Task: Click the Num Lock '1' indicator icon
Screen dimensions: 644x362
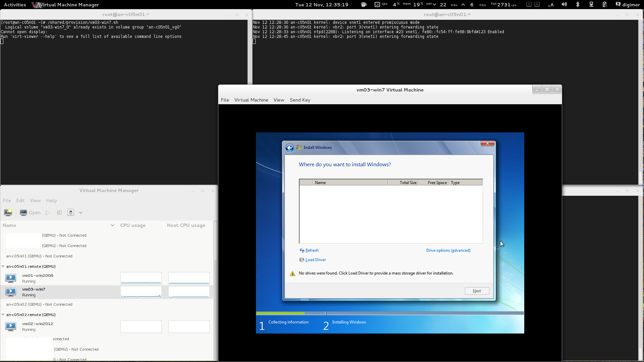Action: [x=529, y=4]
